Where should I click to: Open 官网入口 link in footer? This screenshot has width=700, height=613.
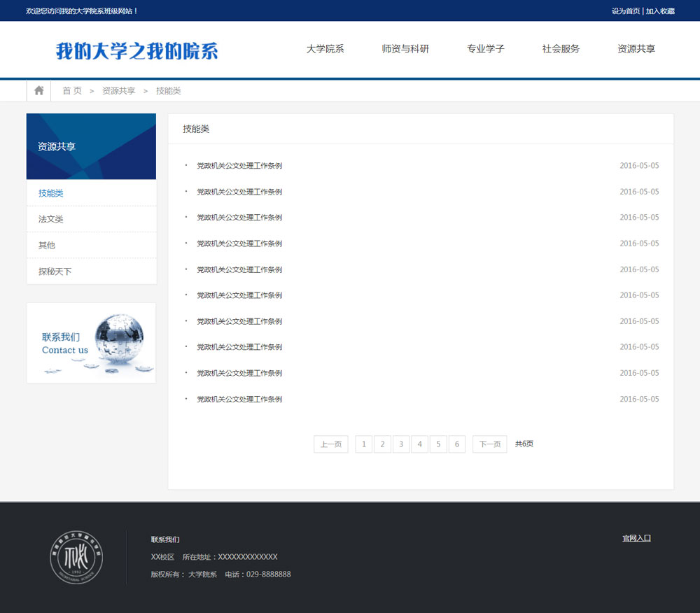click(x=636, y=538)
